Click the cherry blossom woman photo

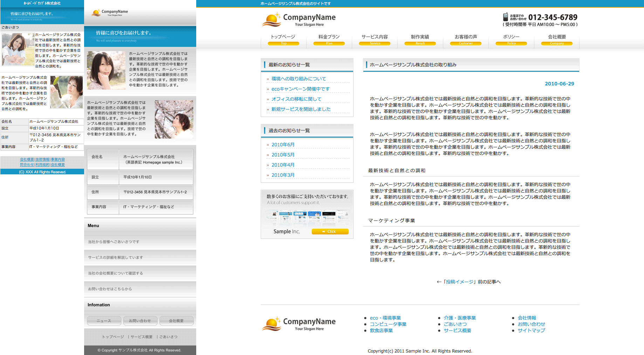click(174, 119)
